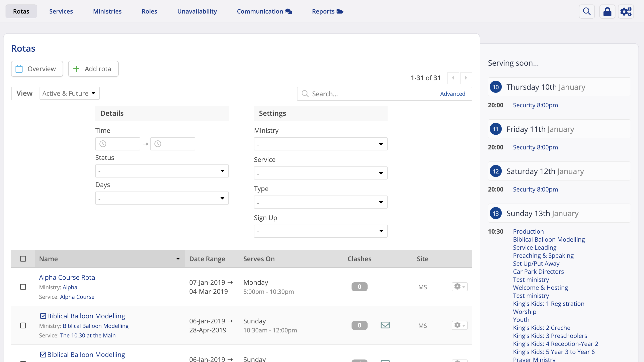
Task: Go to next page arrow
Action: (x=466, y=78)
